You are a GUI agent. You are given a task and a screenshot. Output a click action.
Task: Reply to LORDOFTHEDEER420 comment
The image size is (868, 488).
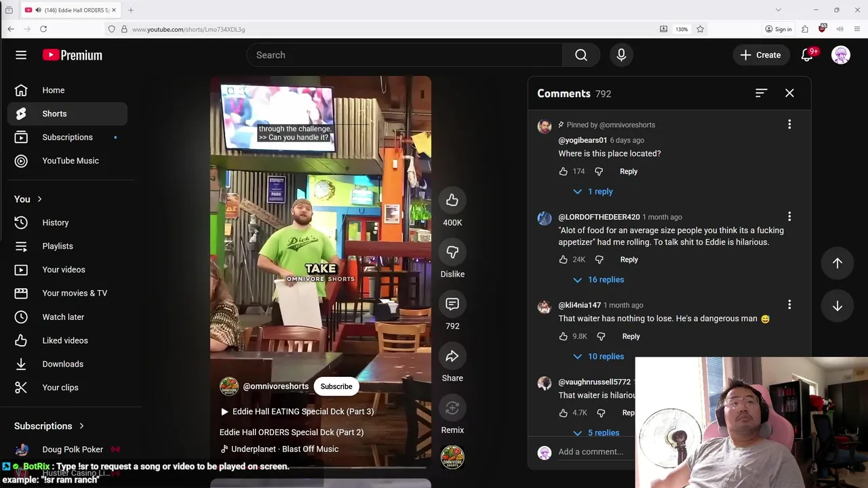629,260
